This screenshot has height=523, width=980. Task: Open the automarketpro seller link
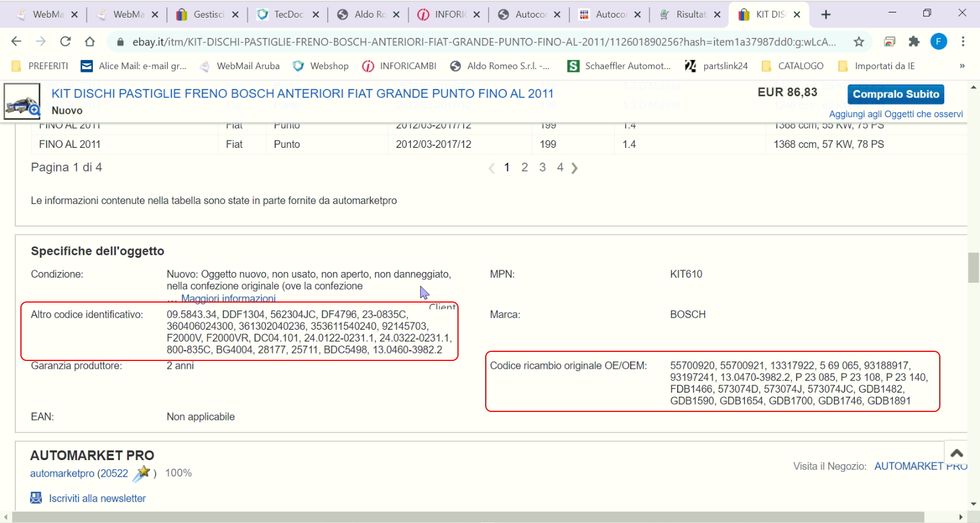pos(62,473)
